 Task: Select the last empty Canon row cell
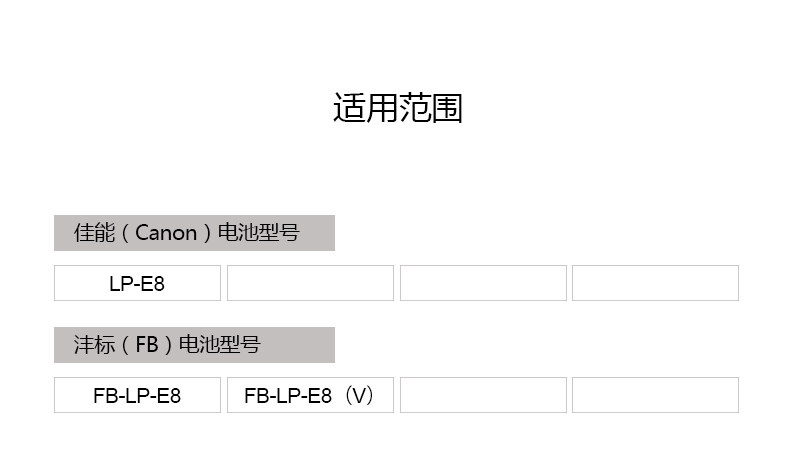655,283
